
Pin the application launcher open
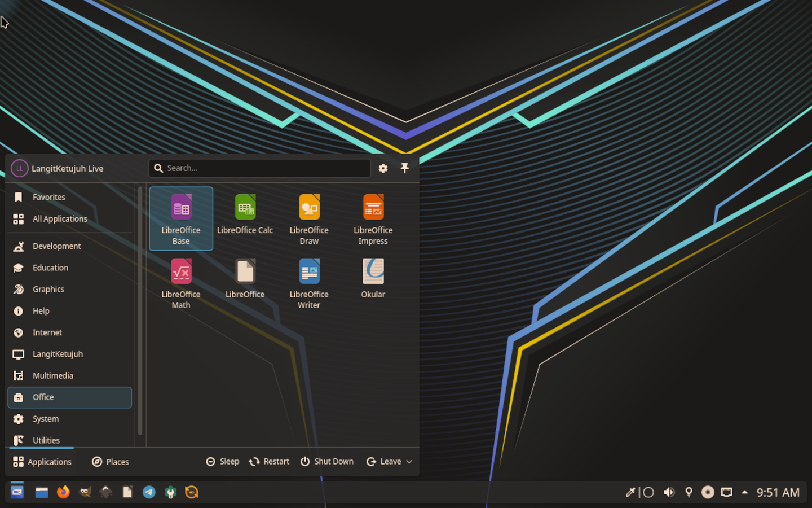(404, 168)
